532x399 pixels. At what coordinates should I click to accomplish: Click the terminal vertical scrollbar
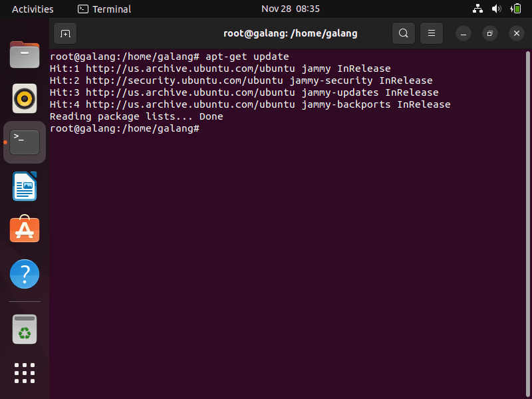tap(527, 224)
